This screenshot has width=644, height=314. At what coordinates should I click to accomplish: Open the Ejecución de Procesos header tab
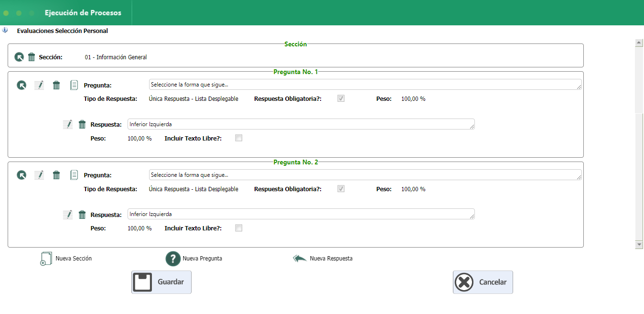pyautogui.click(x=83, y=13)
